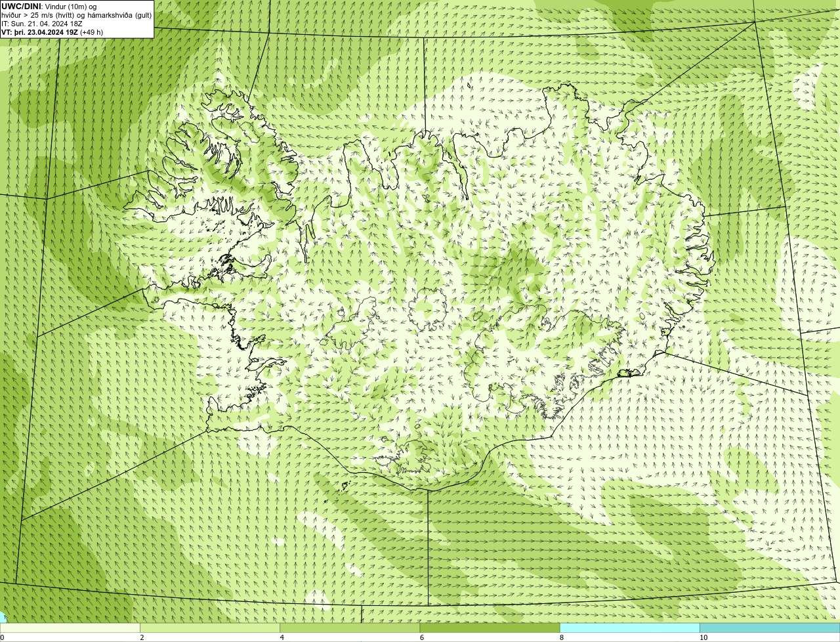
Task: Select the teal above-10 color bar segment
Action: point(770,628)
